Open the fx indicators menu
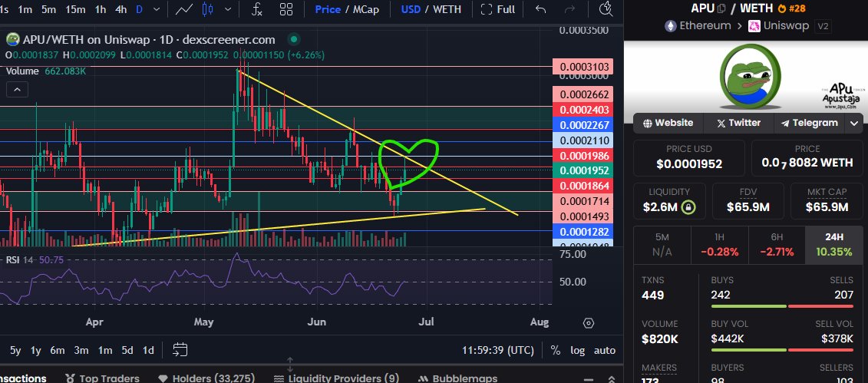The image size is (868, 383). (x=257, y=9)
